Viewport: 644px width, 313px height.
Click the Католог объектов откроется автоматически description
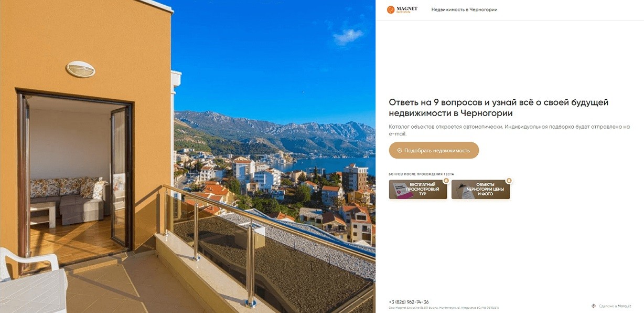coord(509,130)
